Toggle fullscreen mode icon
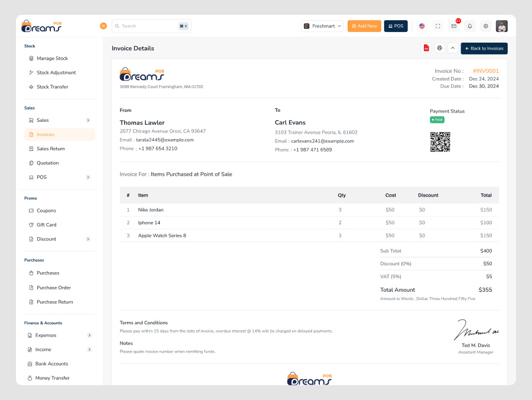This screenshot has width=532, height=400. [x=437, y=26]
